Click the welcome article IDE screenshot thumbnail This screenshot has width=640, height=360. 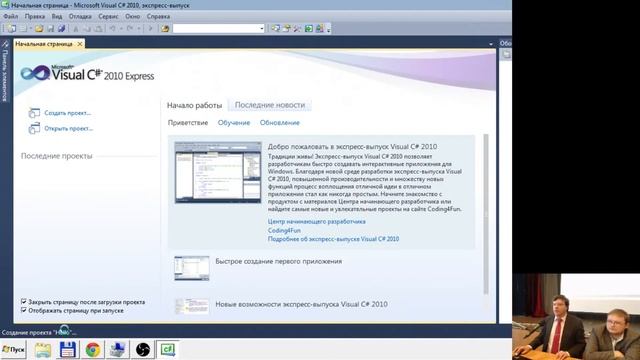[218, 172]
